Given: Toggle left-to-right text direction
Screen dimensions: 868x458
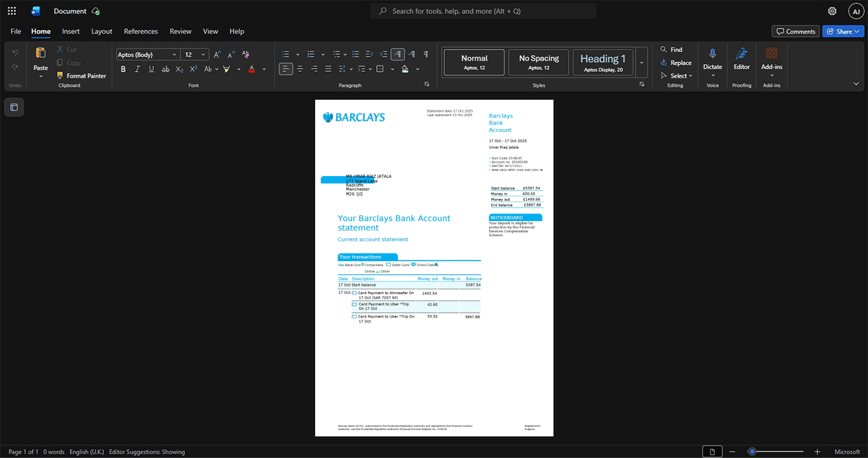Looking at the screenshot, I should click(x=398, y=55).
